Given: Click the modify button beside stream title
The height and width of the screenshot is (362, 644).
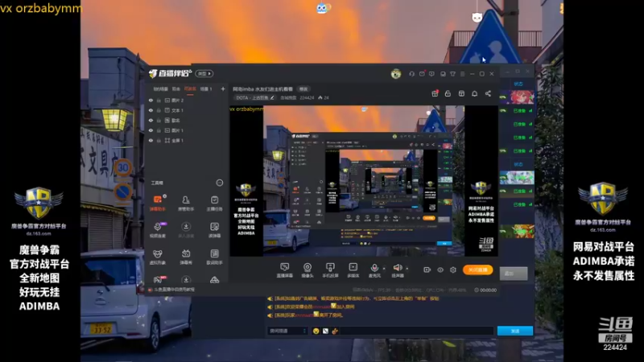Looking at the screenshot, I should (303, 89).
